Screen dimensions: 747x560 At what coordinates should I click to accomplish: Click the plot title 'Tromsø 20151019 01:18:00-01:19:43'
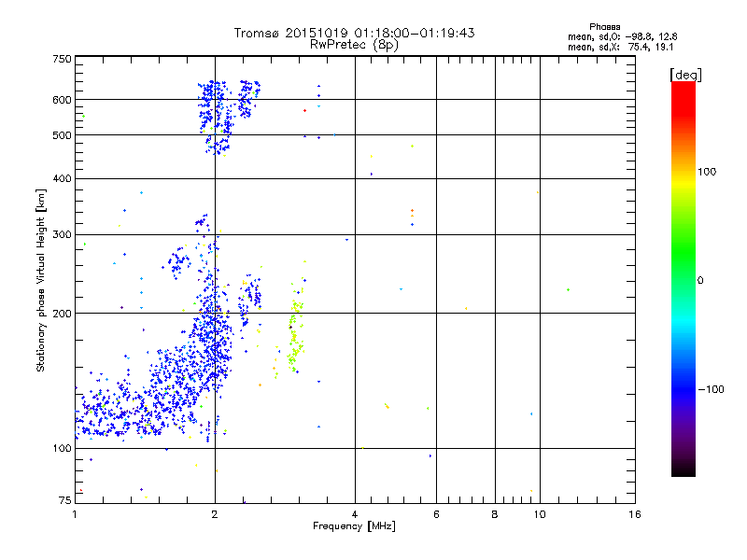click(354, 33)
